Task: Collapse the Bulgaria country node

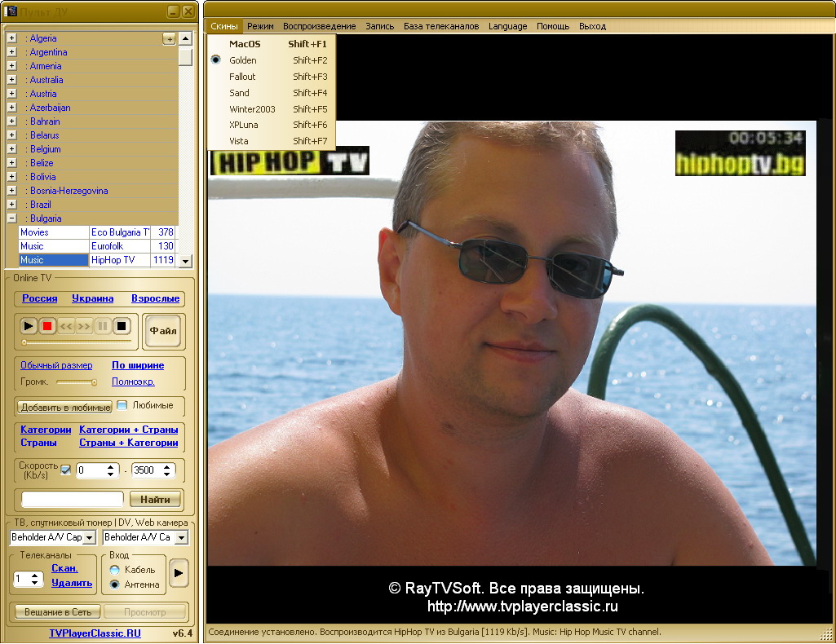Action: coord(11,218)
